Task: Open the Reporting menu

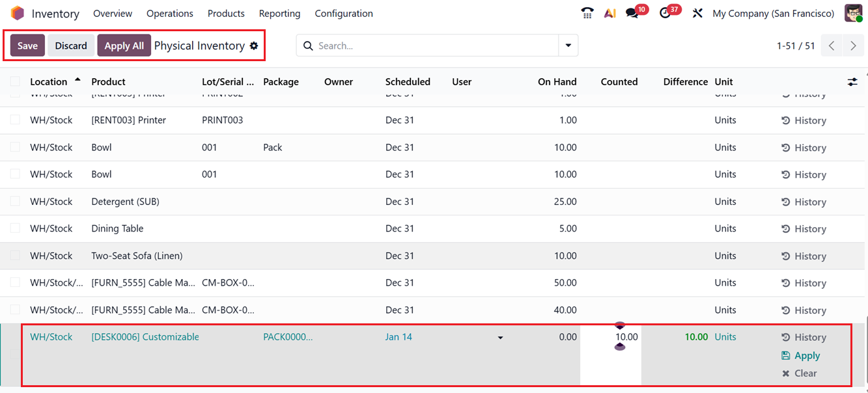Action: [279, 14]
